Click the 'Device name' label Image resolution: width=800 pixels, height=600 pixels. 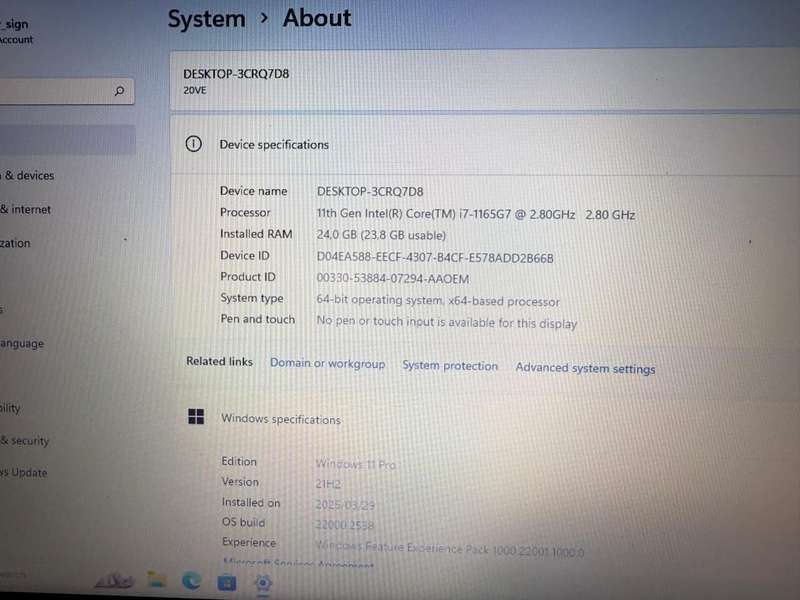tap(254, 191)
